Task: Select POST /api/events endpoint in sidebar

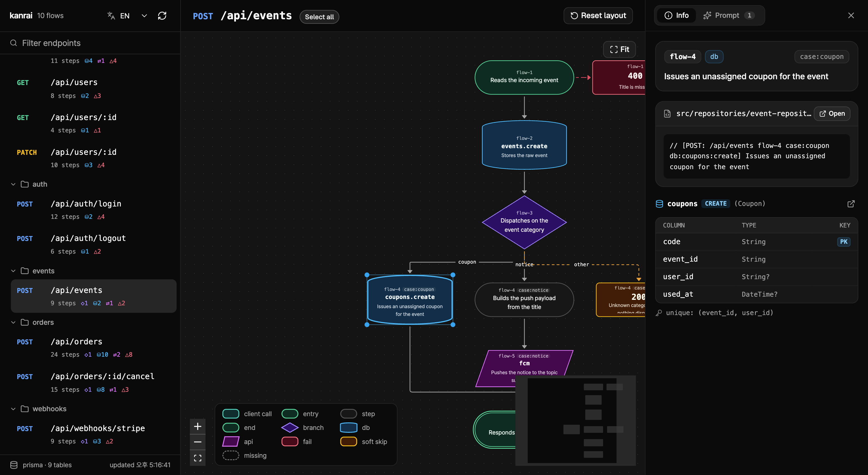Action: 94,296
